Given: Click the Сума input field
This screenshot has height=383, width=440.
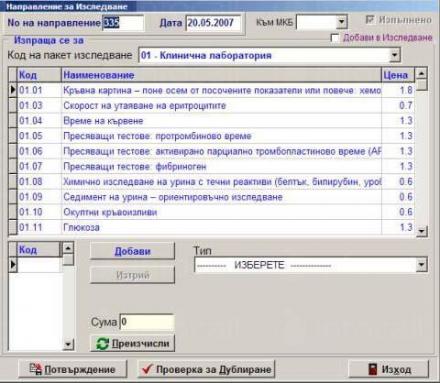Looking at the screenshot, I should [x=147, y=322].
